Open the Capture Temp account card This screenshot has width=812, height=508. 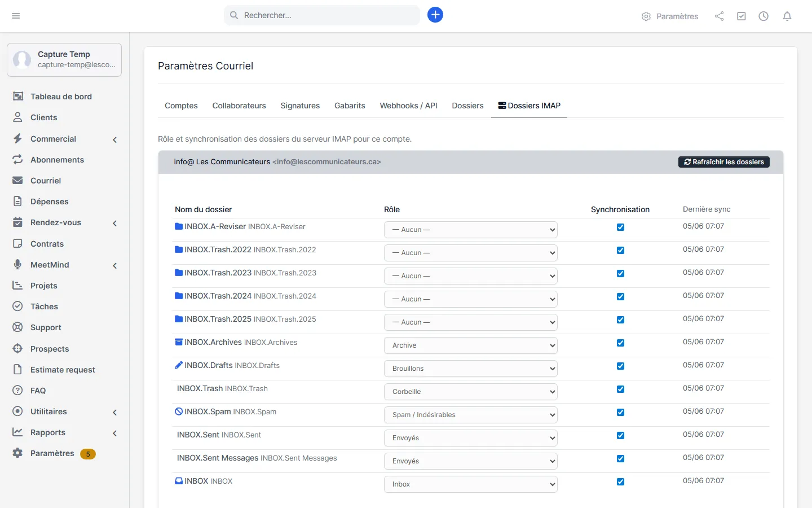[x=64, y=59]
